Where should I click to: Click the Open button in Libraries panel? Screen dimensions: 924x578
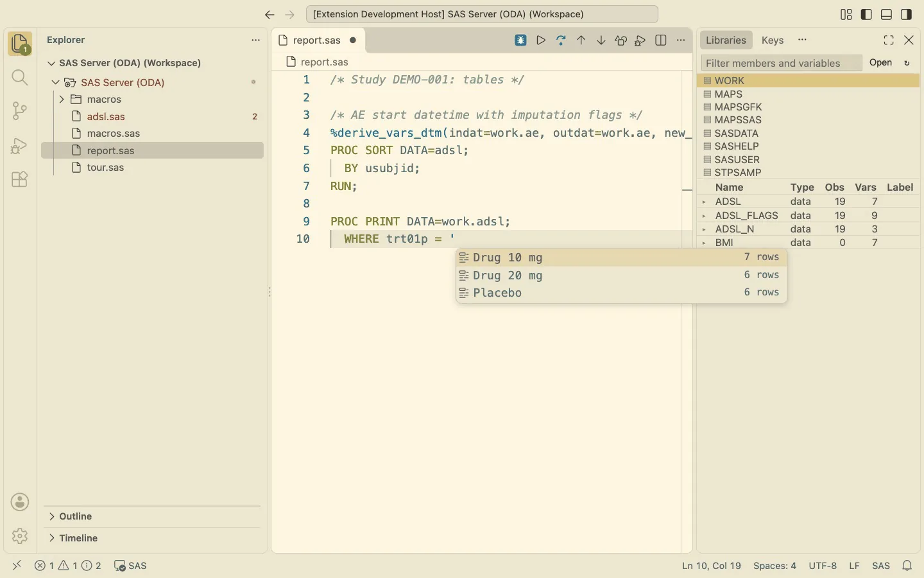[x=881, y=63]
